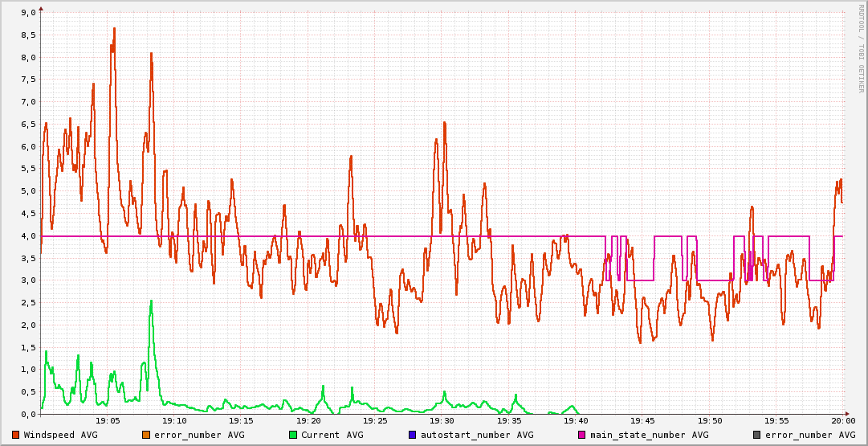Viewport: 868px width, 446px height.
Task: Click the 7,0 value axis label
Action: (x=28, y=101)
